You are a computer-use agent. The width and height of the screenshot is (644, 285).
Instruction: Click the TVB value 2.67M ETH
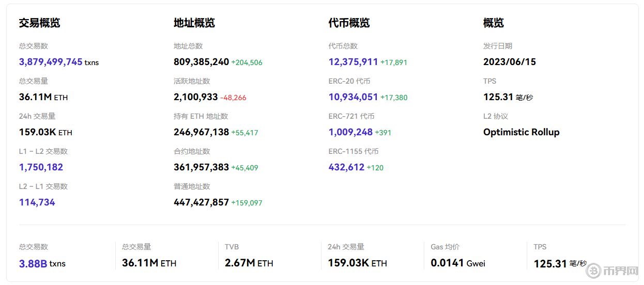(x=249, y=263)
